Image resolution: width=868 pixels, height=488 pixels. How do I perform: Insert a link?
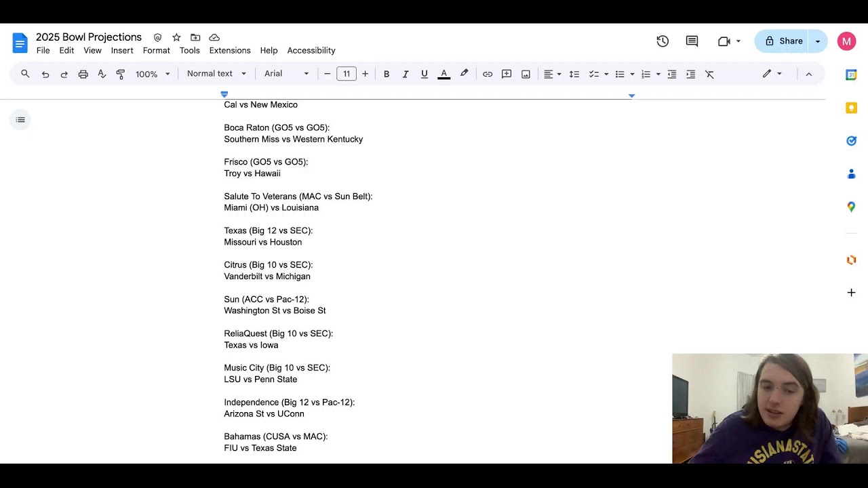488,74
